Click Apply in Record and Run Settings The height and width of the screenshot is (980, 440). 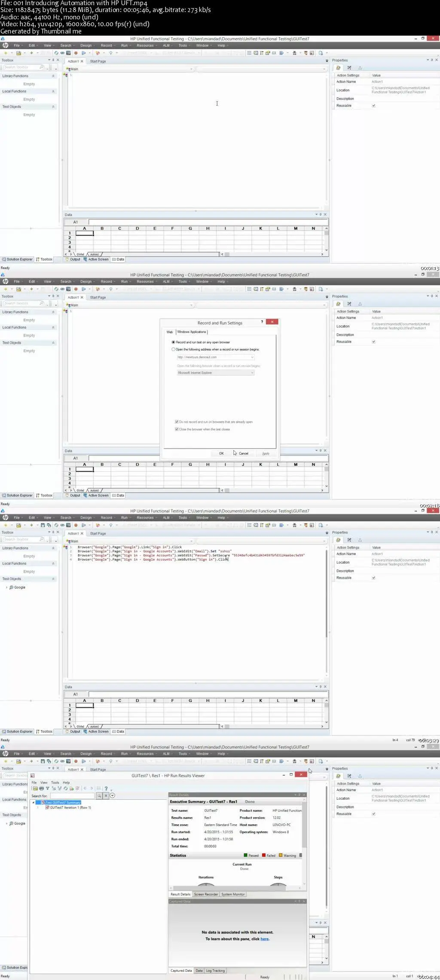pos(266,453)
